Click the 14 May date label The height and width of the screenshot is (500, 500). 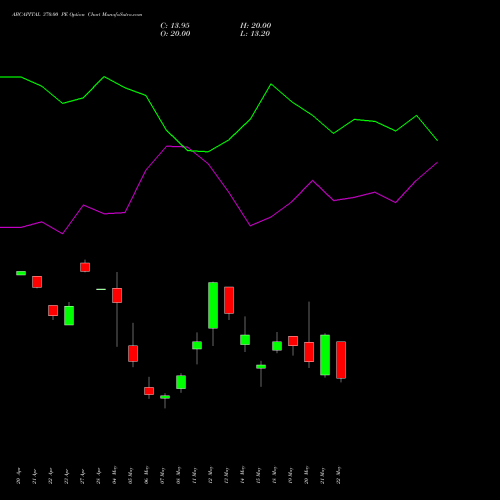point(242,475)
